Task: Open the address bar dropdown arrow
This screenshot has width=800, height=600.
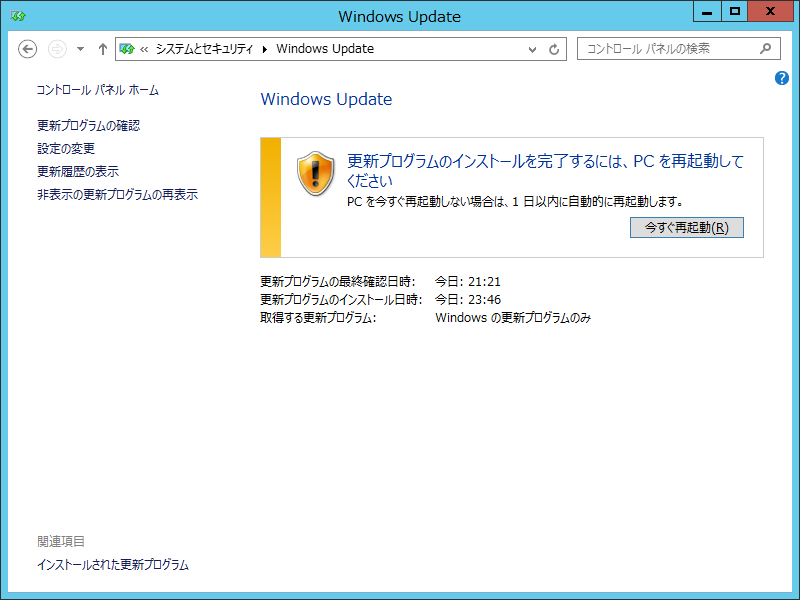Action: pos(532,48)
